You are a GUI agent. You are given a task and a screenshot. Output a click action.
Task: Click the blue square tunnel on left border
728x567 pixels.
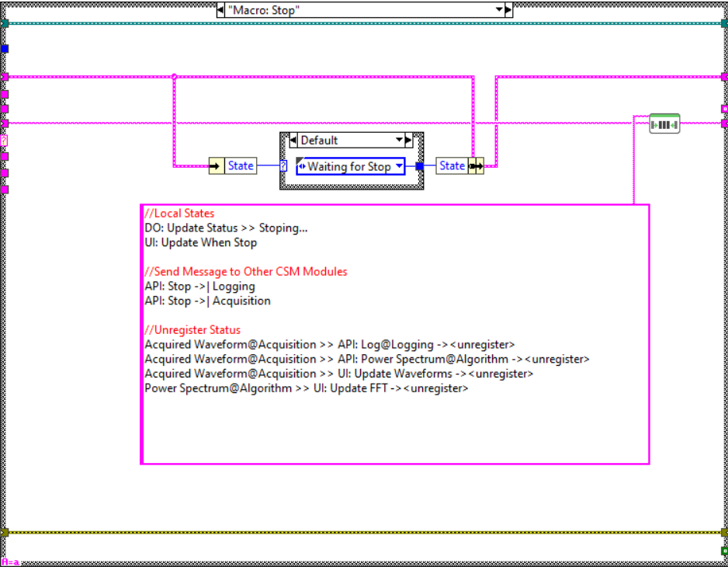[4, 49]
